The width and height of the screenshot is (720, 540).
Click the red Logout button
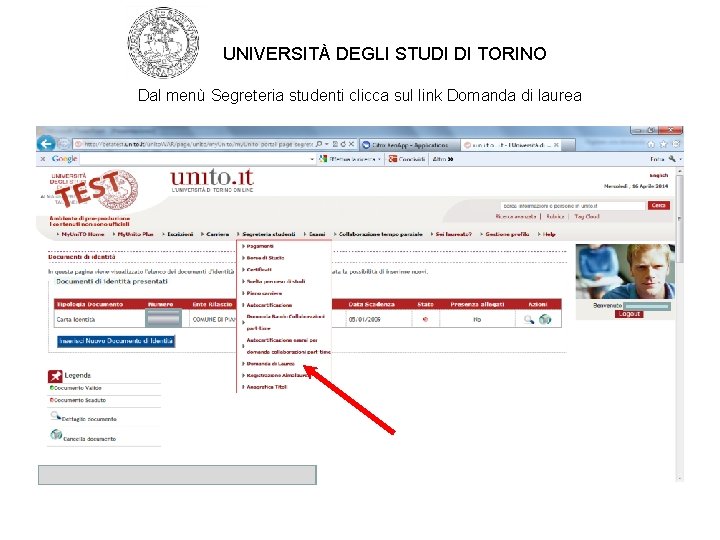[x=629, y=314]
